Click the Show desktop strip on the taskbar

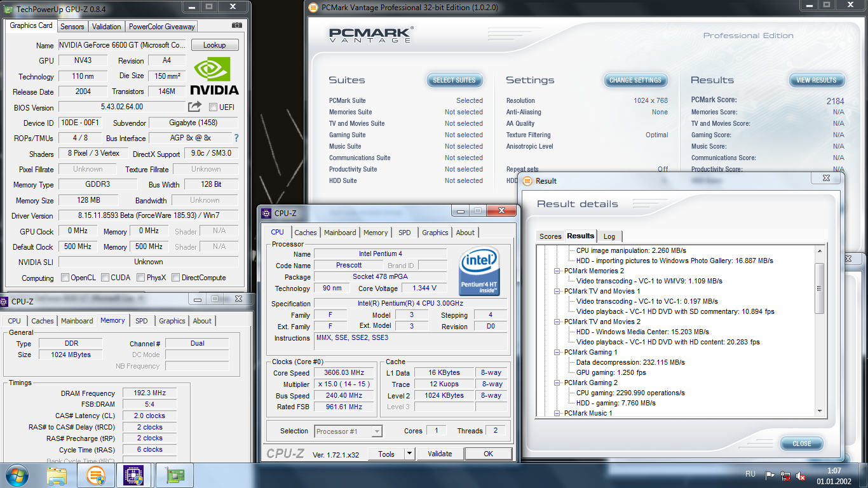click(x=864, y=475)
